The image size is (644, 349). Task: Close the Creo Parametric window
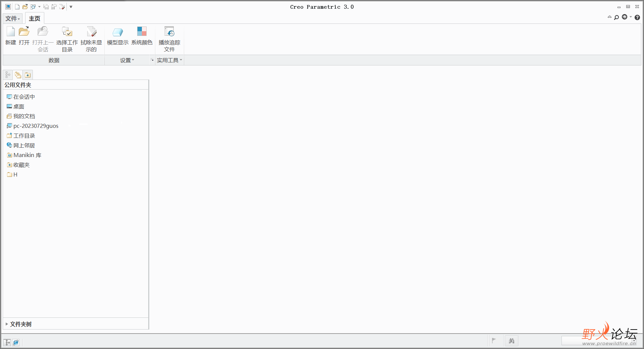tap(637, 7)
